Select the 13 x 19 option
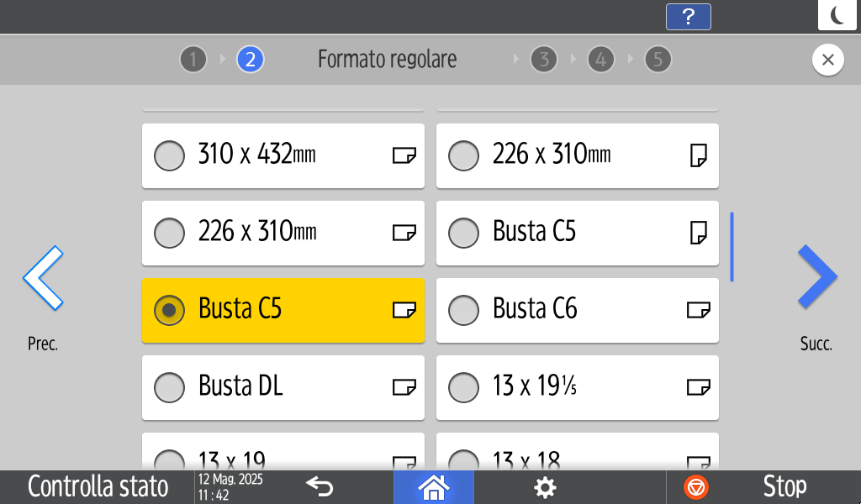 point(283,451)
